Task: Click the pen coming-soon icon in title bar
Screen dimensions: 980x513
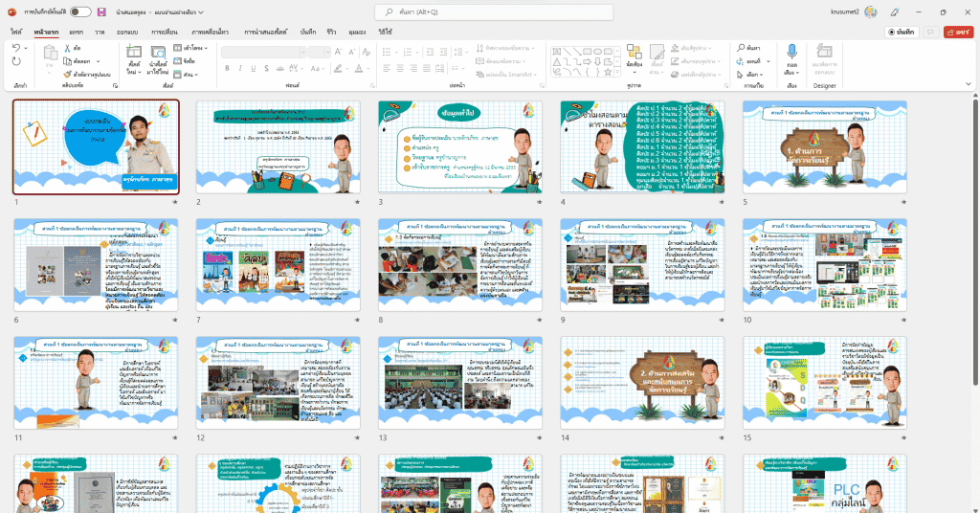Action: [895, 11]
